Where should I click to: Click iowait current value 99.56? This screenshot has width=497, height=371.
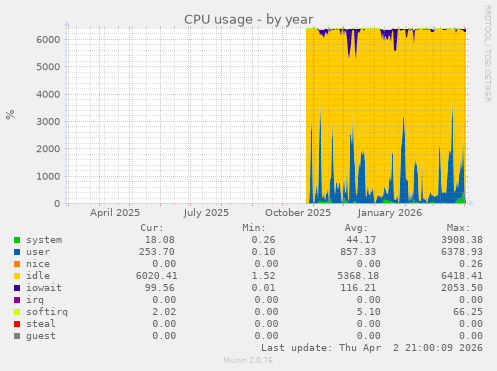[159, 288]
